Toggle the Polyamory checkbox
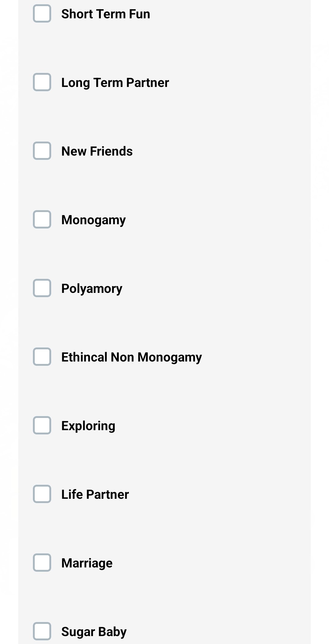 tap(42, 288)
